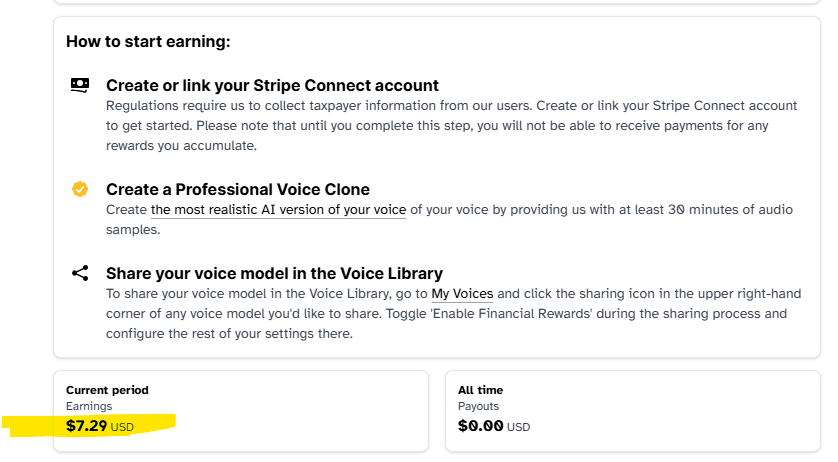Click the USD label next to $7.29
Screen dimensions: 838x462
click(122, 427)
